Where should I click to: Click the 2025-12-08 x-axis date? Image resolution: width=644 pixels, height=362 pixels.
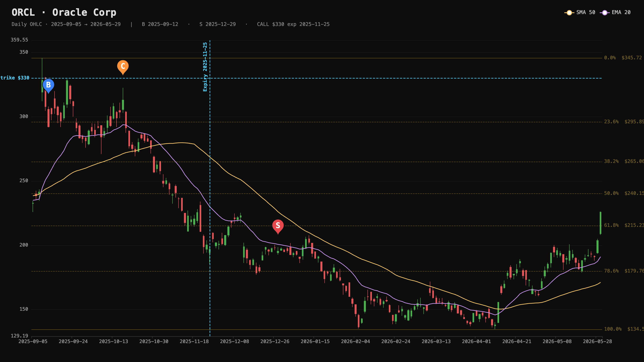[234, 341]
